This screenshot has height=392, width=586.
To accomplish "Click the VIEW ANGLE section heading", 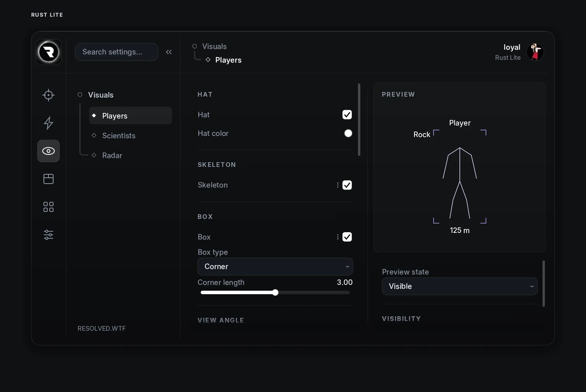I will coord(221,320).
